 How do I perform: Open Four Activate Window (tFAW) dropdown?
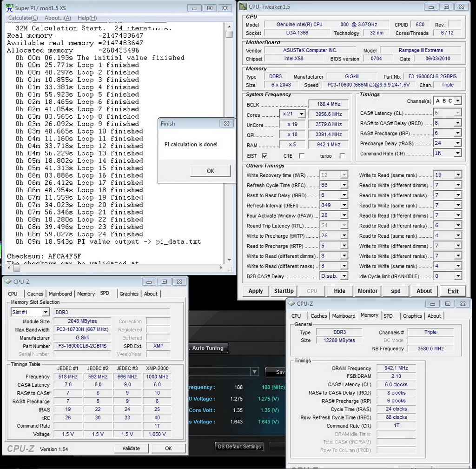coord(344,215)
